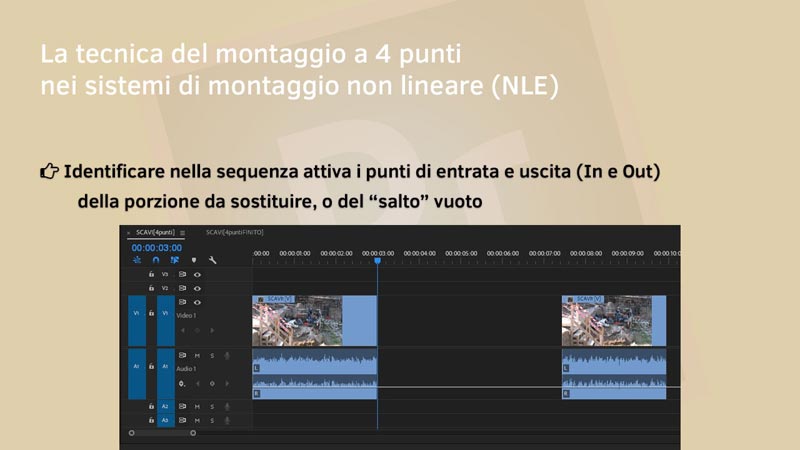Solo Audio 1 track with S
The image size is (800, 450).
coord(212,355)
